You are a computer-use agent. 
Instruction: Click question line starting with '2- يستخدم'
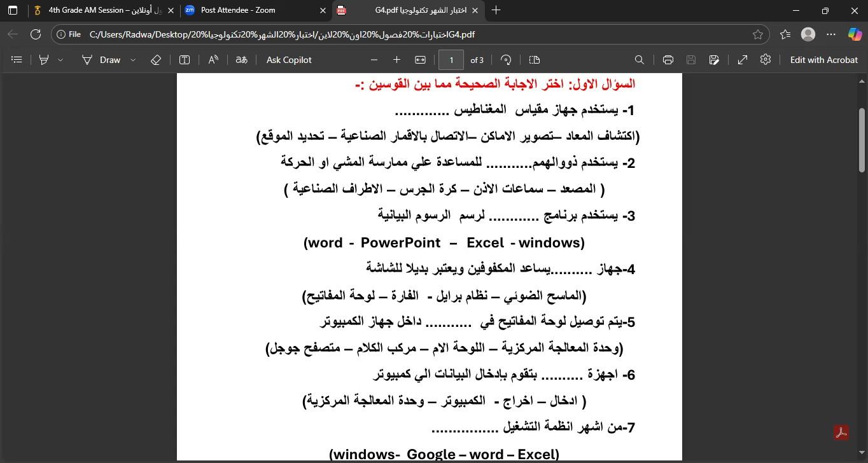pyautogui.click(x=458, y=162)
